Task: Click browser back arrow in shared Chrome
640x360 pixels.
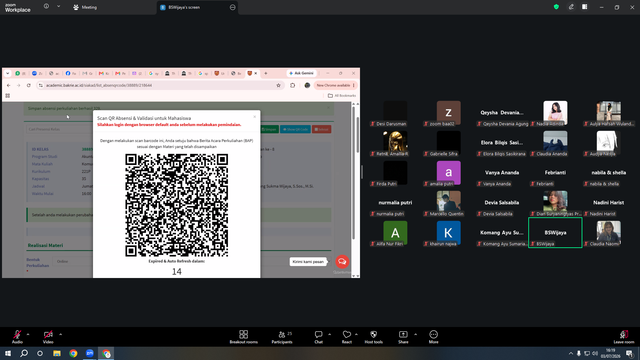Action: 9,85
